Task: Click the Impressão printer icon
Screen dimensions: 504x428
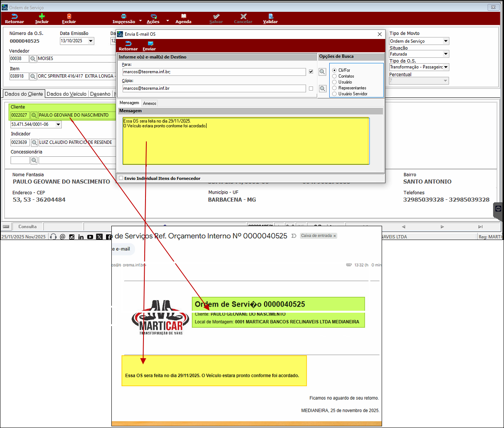Action: (x=124, y=17)
